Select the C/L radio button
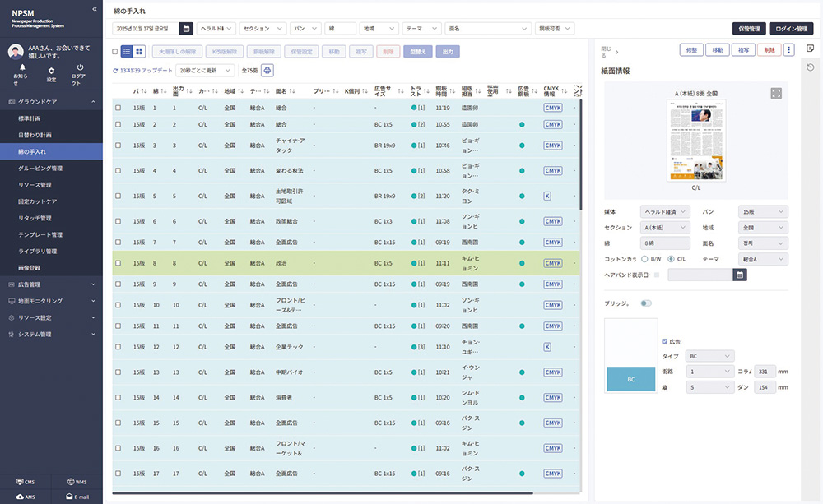The width and height of the screenshot is (823, 504). click(x=671, y=259)
